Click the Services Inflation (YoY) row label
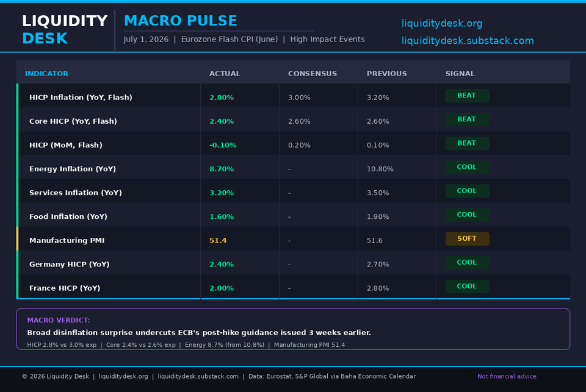The width and height of the screenshot is (586, 392). pyautogui.click(x=76, y=193)
